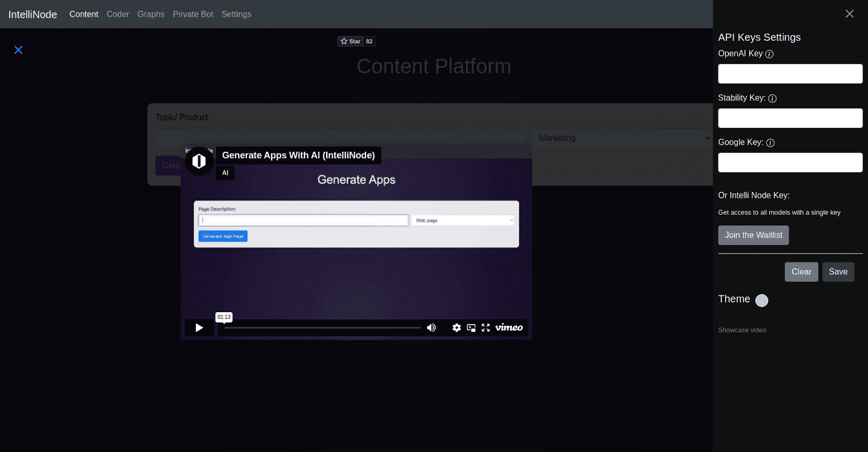Mute the video volume icon
Image resolution: width=868 pixels, height=452 pixels.
(431, 328)
